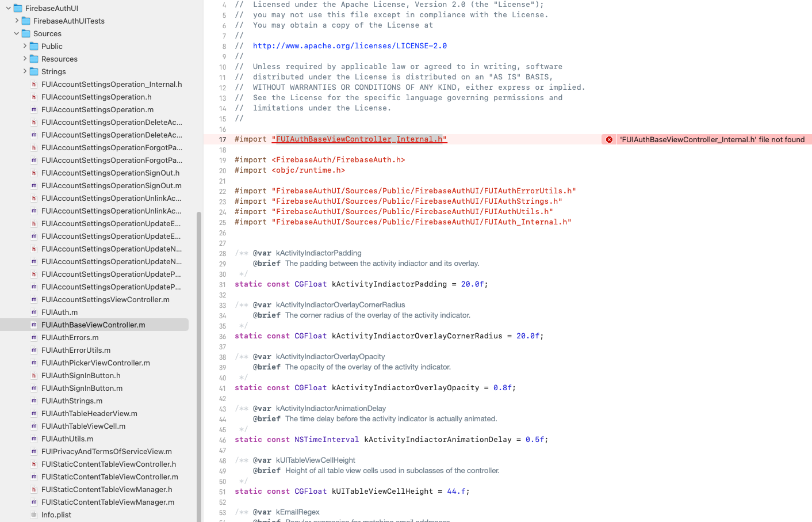Expand the FirebaseAuthUITests group
812x522 pixels.
[x=16, y=21]
